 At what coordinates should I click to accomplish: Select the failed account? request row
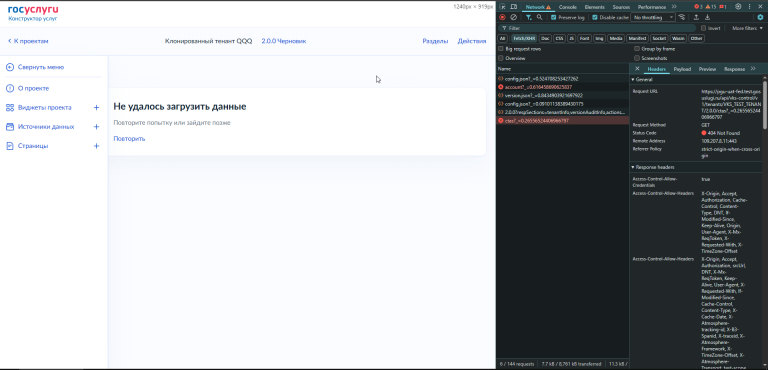click(x=563, y=87)
